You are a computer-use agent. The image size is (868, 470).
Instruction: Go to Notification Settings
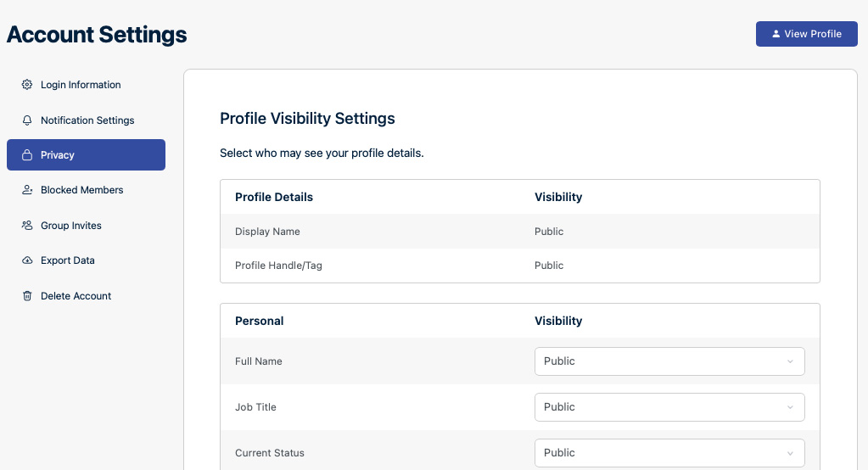click(86, 120)
